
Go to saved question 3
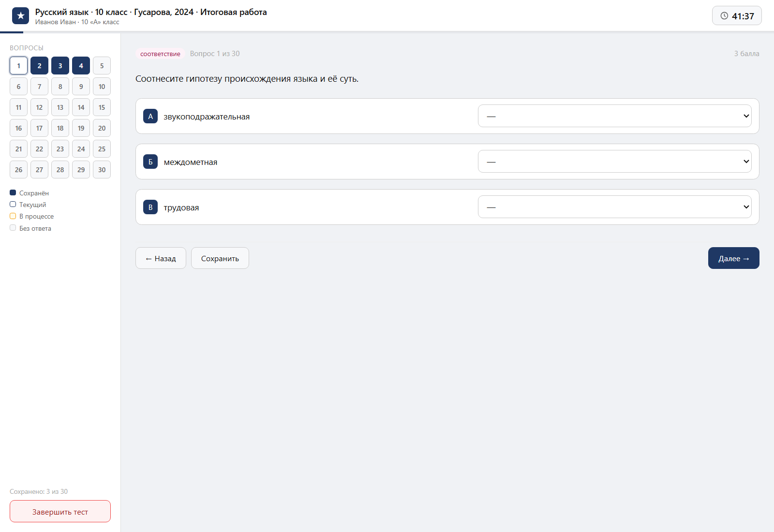click(x=60, y=66)
